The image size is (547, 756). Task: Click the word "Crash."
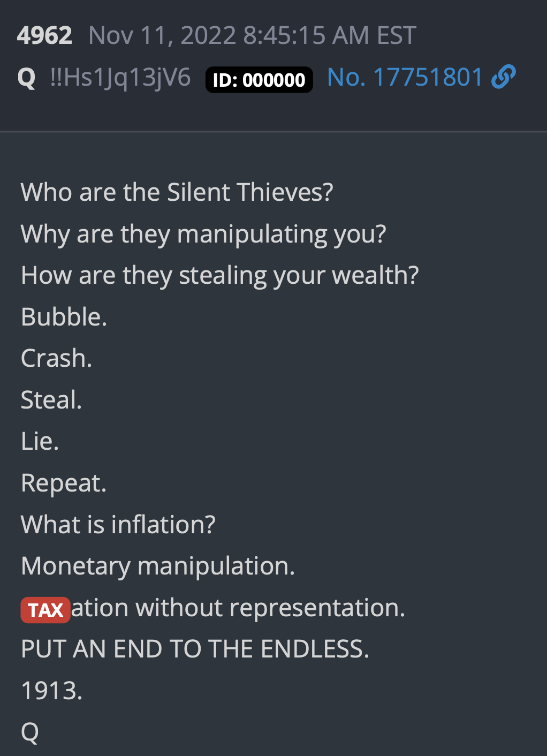tap(56, 358)
